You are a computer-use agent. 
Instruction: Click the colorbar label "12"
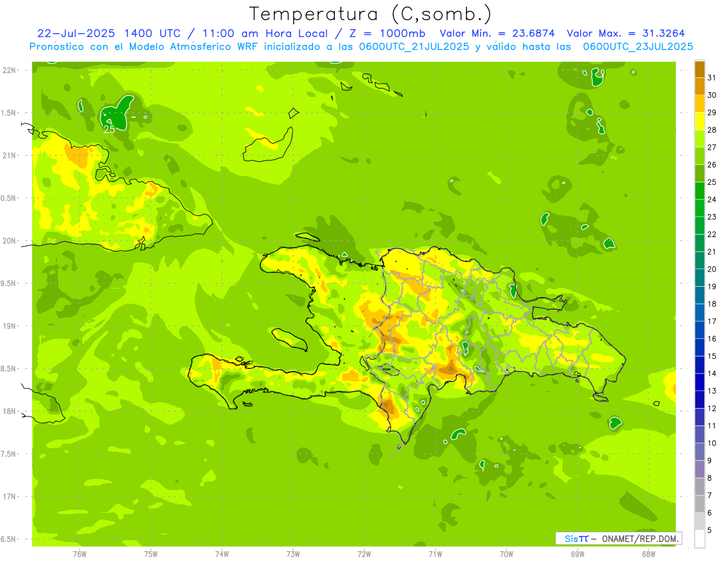tap(712, 408)
